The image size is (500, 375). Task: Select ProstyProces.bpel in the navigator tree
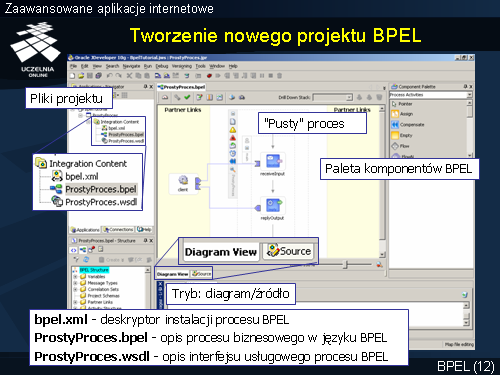(x=122, y=135)
